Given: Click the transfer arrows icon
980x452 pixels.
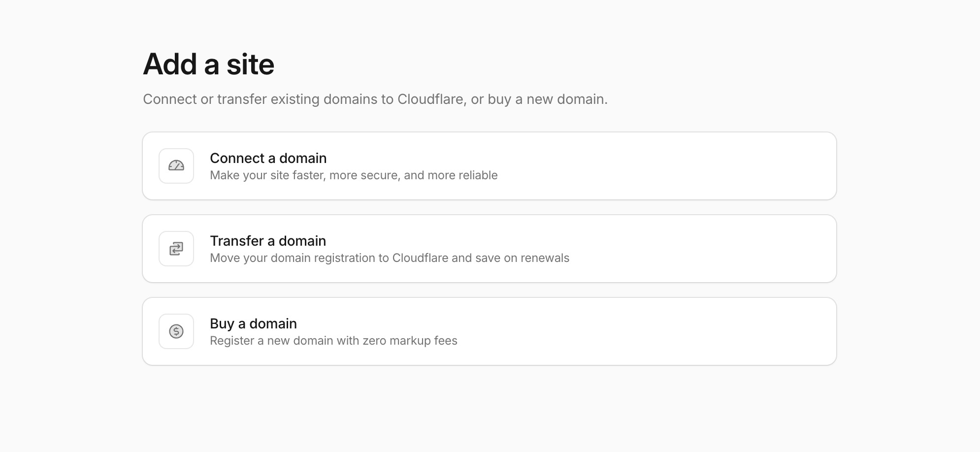Looking at the screenshot, I should pos(176,249).
